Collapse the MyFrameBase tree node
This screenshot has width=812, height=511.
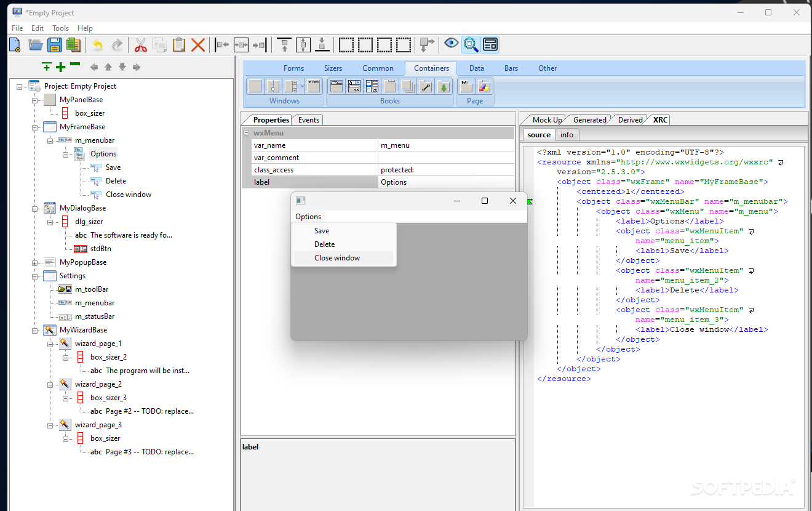pyautogui.click(x=36, y=127)
